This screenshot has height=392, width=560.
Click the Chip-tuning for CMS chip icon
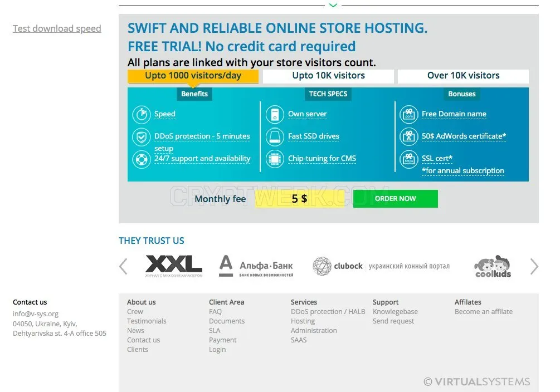tap(275, 159)
